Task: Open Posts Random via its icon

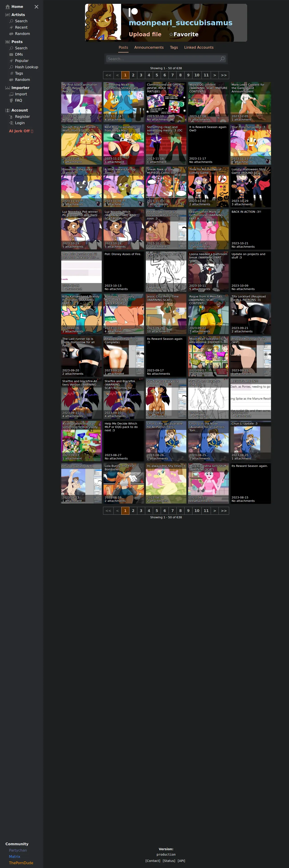Action: point(11,80)
